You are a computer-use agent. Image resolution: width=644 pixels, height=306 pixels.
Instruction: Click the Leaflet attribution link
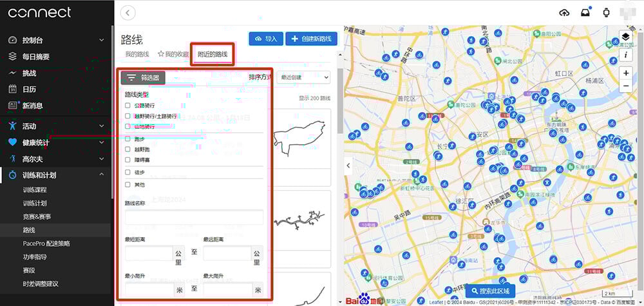pos(436,302)
